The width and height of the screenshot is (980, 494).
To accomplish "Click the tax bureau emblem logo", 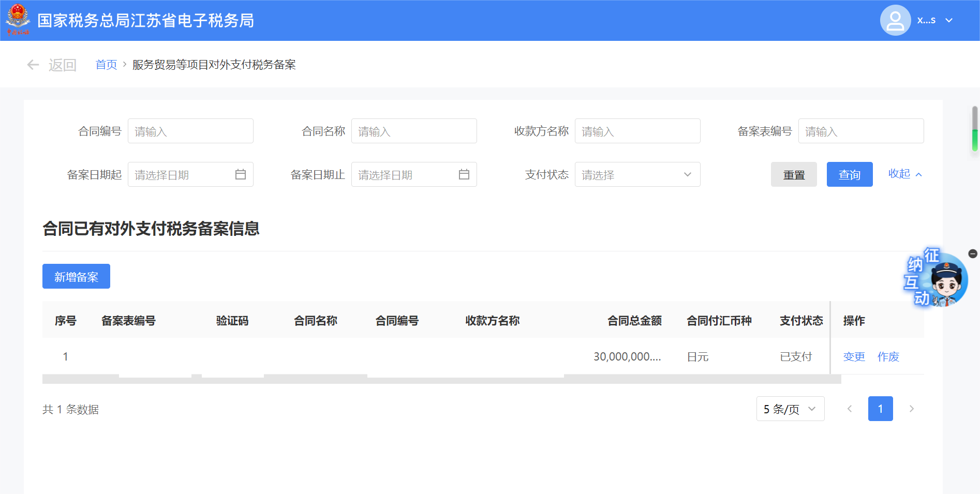I will click(x=18, y=20).
